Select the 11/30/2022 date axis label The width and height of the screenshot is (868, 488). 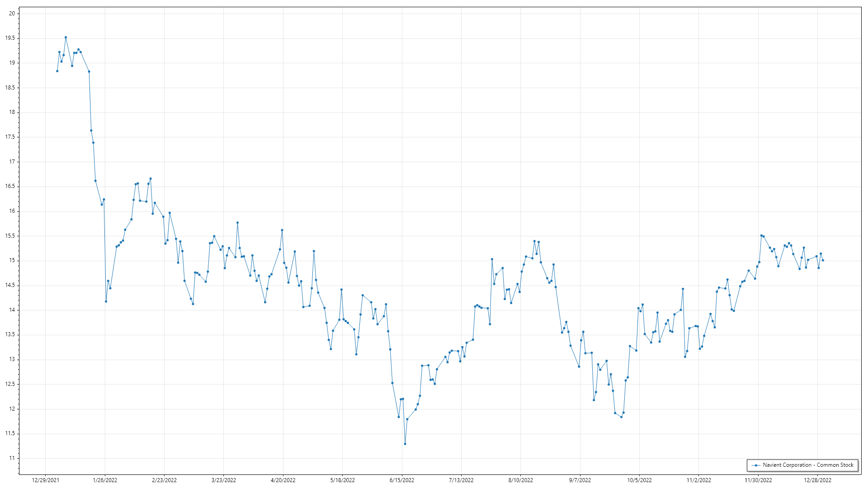point(758,480)
